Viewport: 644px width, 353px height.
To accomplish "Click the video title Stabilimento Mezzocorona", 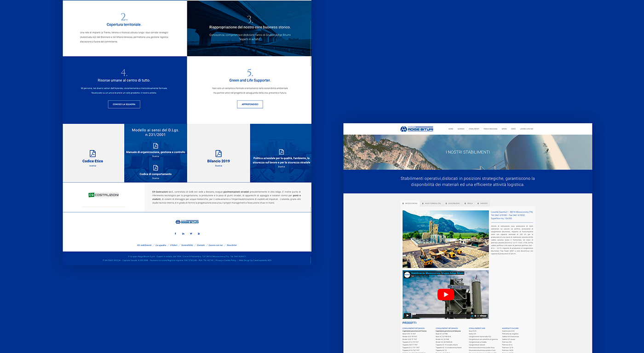I will 437,273.
